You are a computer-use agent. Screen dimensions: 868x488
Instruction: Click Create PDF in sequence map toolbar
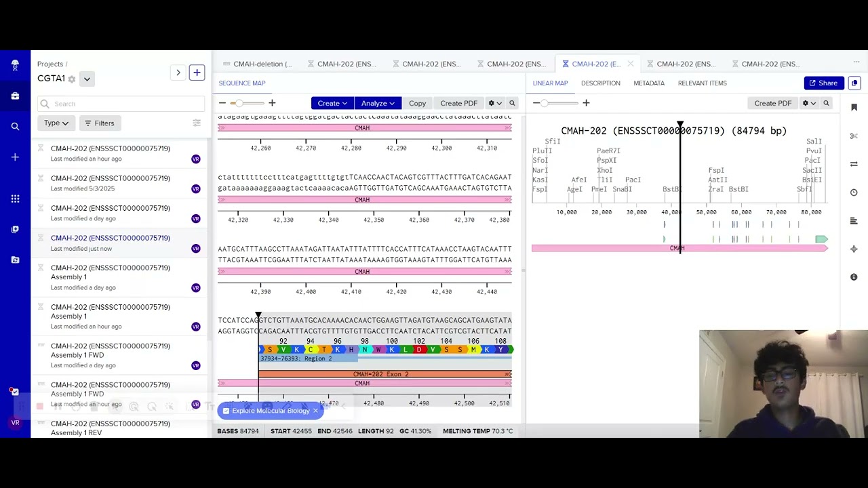458,103
